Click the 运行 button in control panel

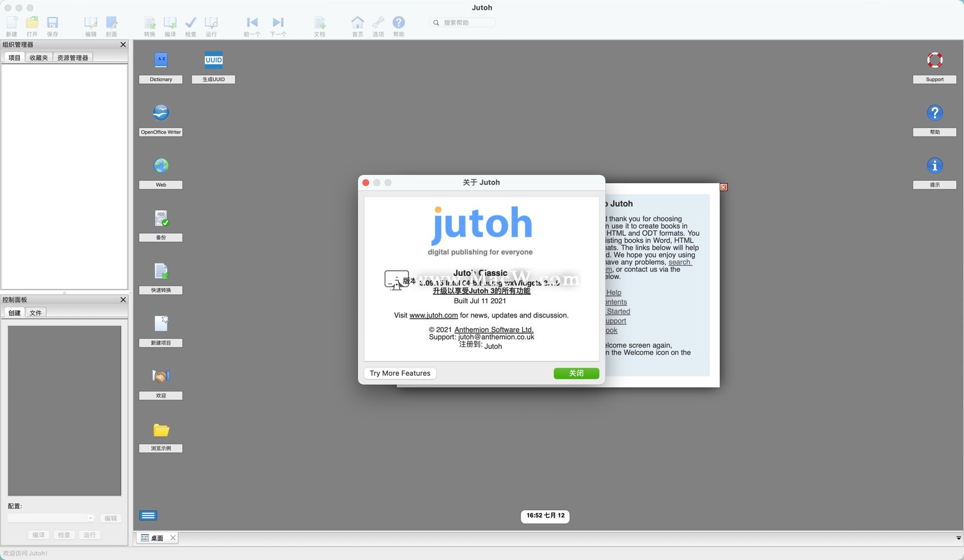coord(89,535)
